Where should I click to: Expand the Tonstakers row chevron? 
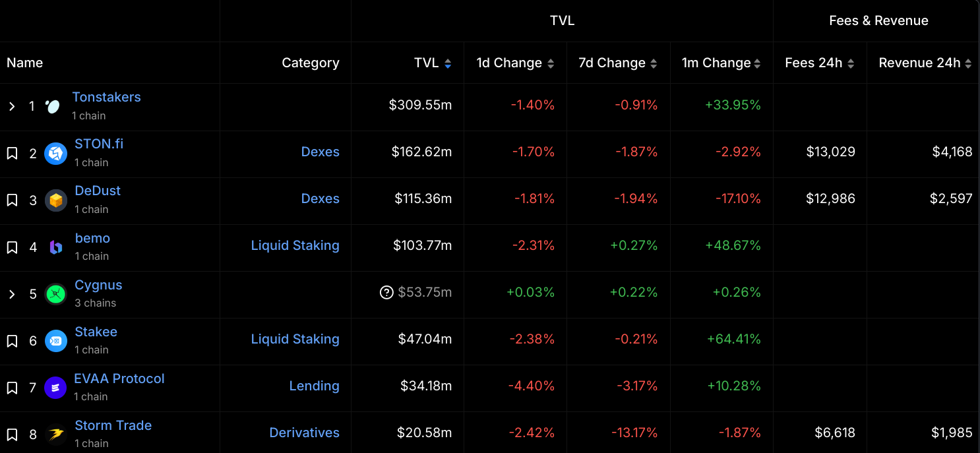(12, 106)
